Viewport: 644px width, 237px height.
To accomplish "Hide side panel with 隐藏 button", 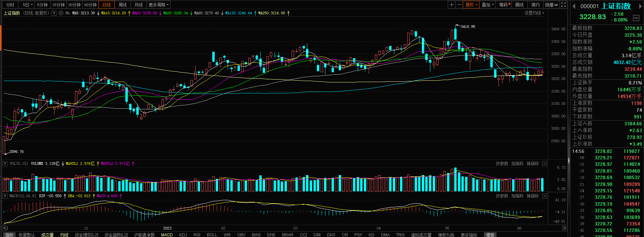I will point(552,5).
